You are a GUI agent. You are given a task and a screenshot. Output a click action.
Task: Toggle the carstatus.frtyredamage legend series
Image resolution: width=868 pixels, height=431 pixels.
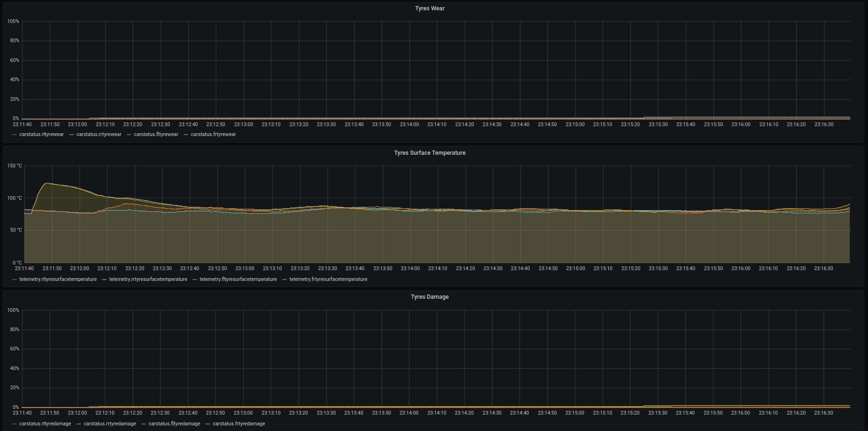(239, 424)
